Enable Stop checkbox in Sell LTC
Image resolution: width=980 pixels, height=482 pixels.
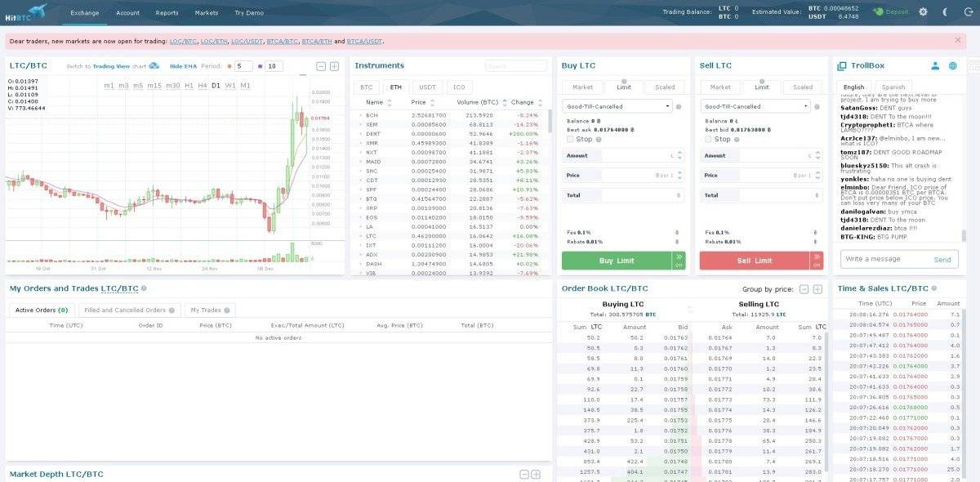710,139
